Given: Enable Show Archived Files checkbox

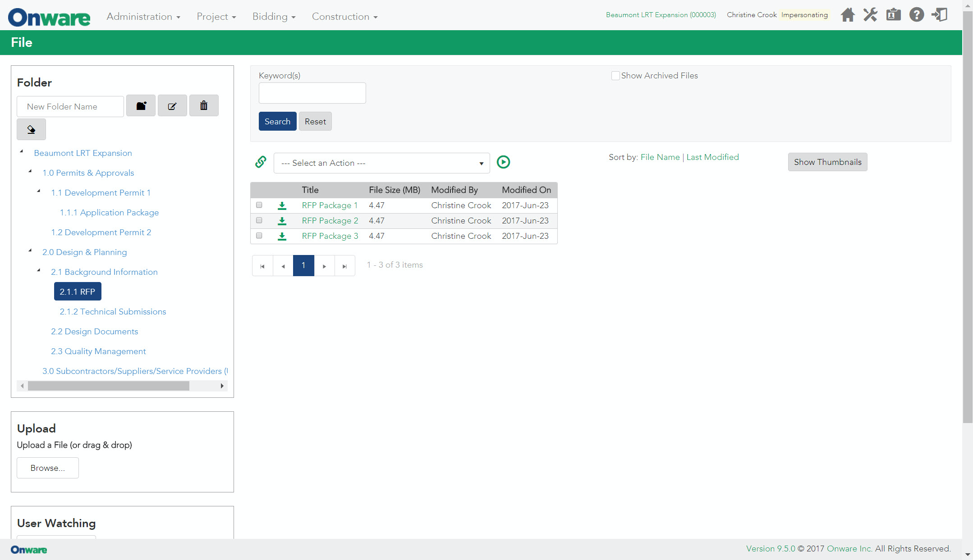Looking at the screenshot, I should coord(615,76).
